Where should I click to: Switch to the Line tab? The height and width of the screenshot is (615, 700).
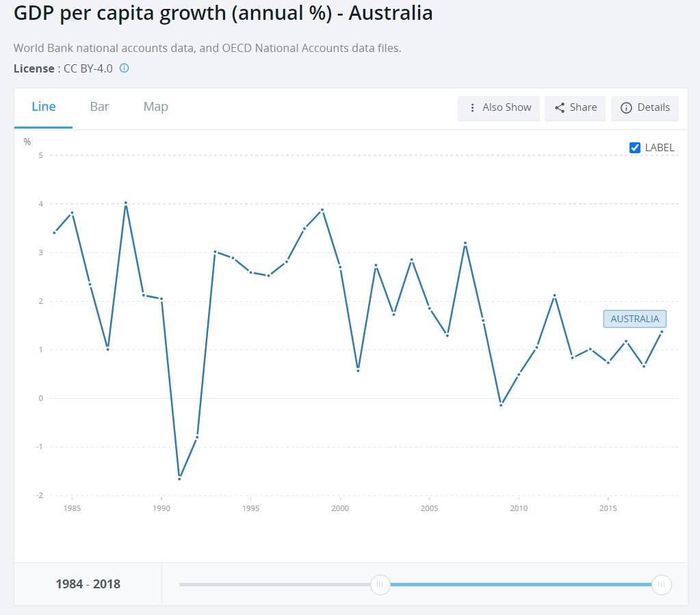(44, 107)
